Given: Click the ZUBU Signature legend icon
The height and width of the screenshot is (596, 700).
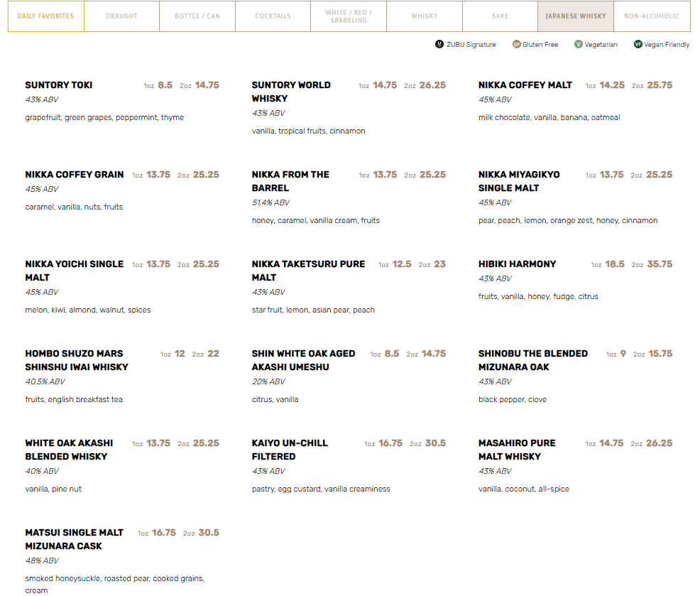Looking at the screenshot, I should tap(439, 44).
